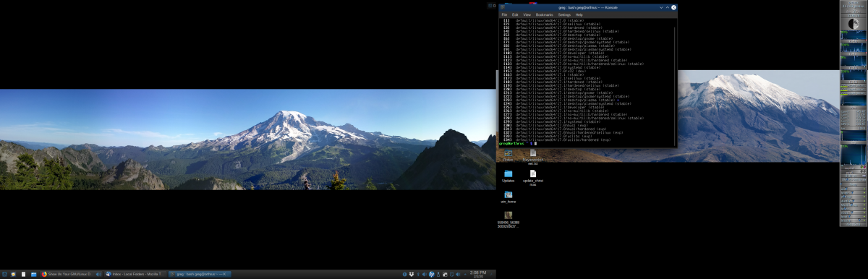Image resolution: width=868 pixels, height=279 pixels.
Task: Click the Firefox taskbar entry
Action: (x=69, y=275)
